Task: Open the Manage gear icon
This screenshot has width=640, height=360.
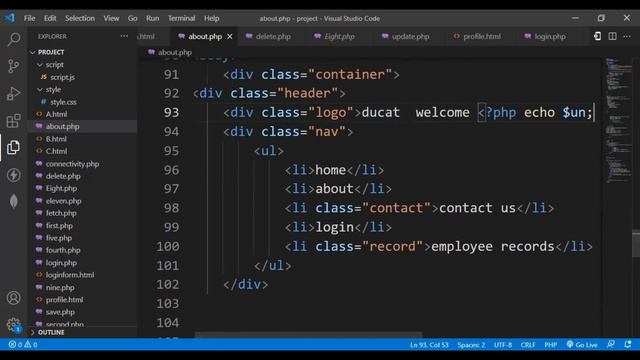Action: tap(13, 325)
